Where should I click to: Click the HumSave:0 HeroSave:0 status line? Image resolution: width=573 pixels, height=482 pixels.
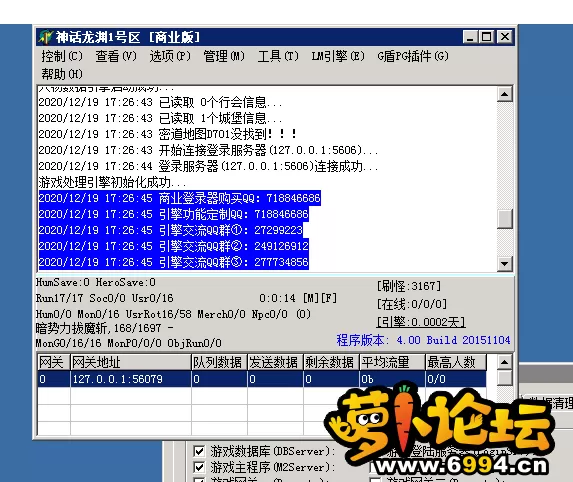[96, 282]
